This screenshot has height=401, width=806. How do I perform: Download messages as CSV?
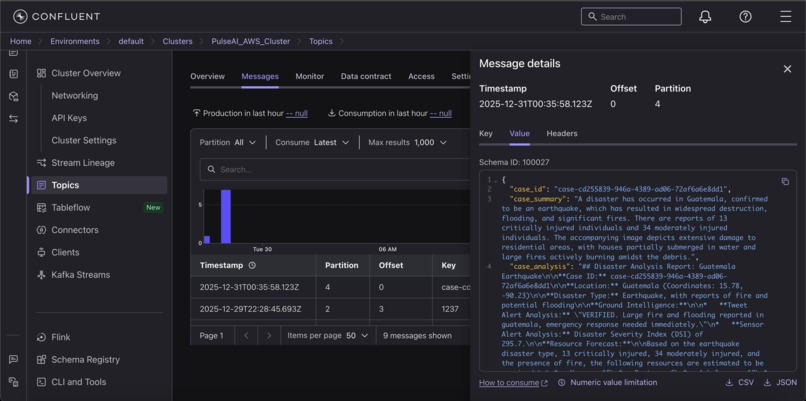pyautogui.click(x=739, y=382)
